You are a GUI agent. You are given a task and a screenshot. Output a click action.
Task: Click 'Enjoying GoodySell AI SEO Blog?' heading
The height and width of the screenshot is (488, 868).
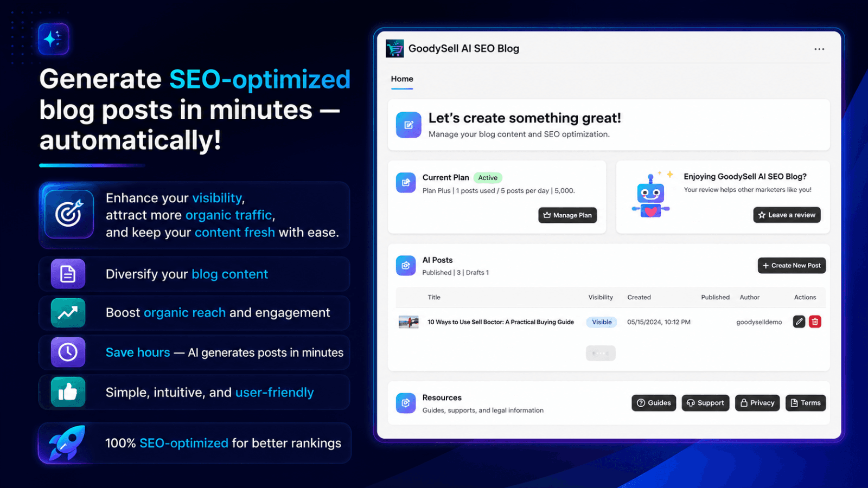click(745, 177)
